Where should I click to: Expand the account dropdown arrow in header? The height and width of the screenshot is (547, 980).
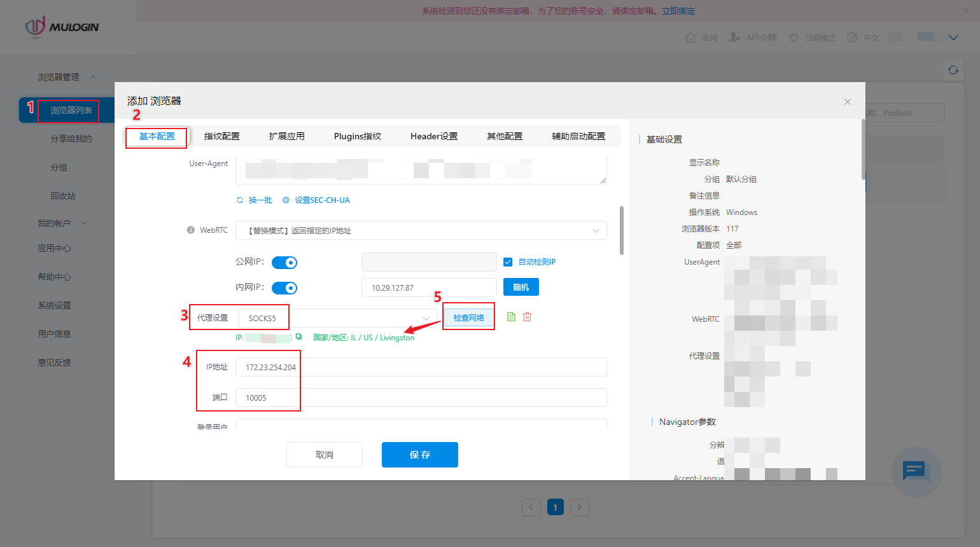953,38
